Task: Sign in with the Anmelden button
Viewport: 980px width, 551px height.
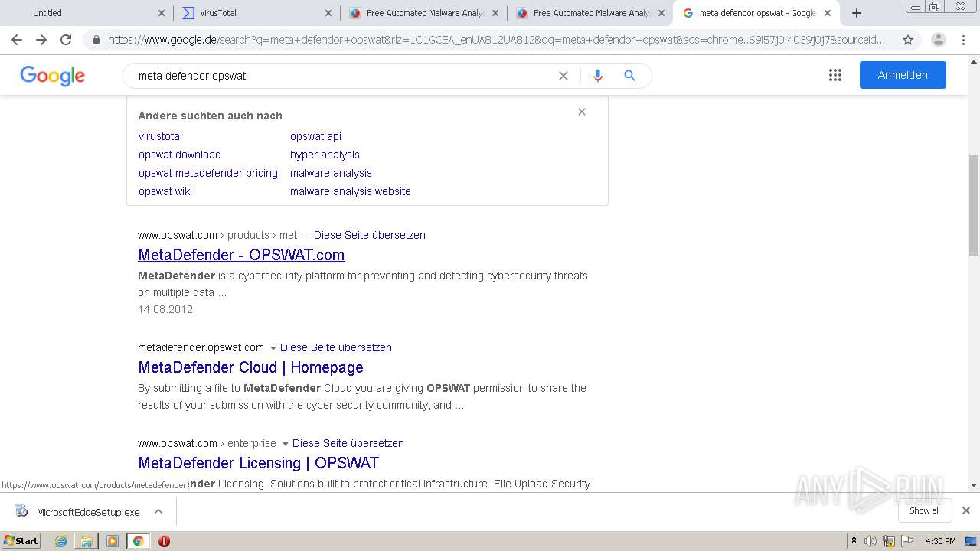Action: pos(903,75)
